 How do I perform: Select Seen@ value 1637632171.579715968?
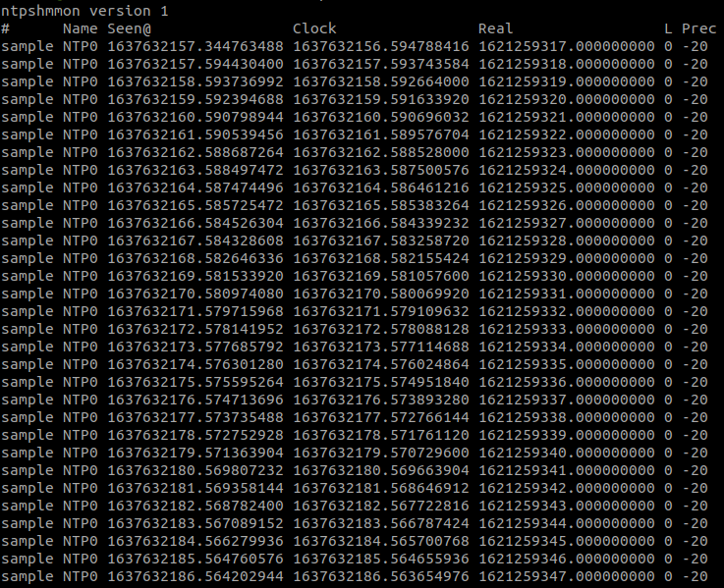(x=195, y=311)
